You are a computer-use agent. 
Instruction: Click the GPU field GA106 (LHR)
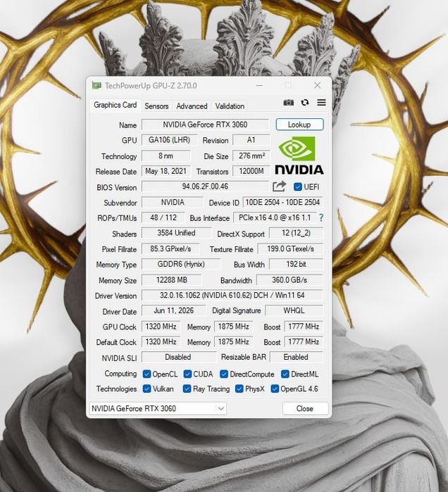tap(169, 140)
